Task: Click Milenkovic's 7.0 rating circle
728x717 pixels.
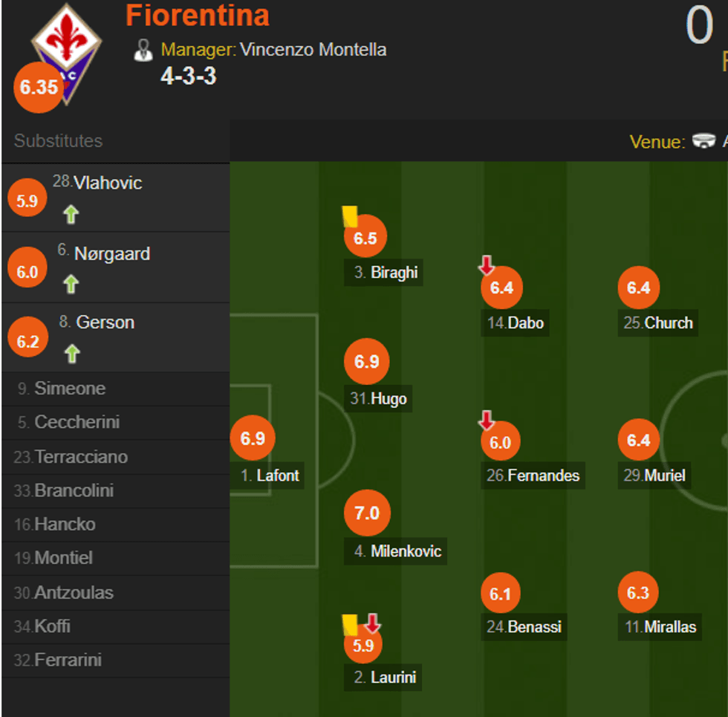Action: point(367,513)
